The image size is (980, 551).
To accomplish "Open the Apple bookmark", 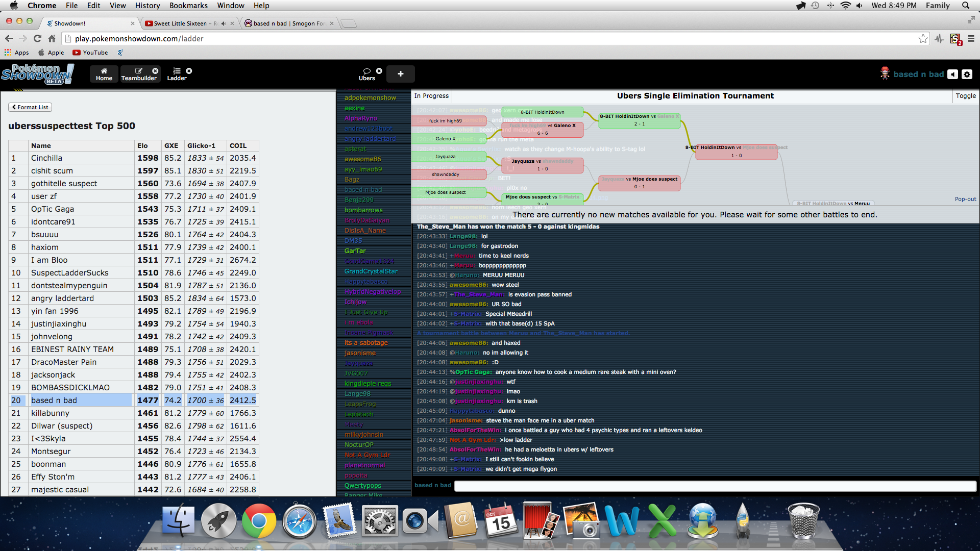I will pyautogui.click(x=51, y=53).
